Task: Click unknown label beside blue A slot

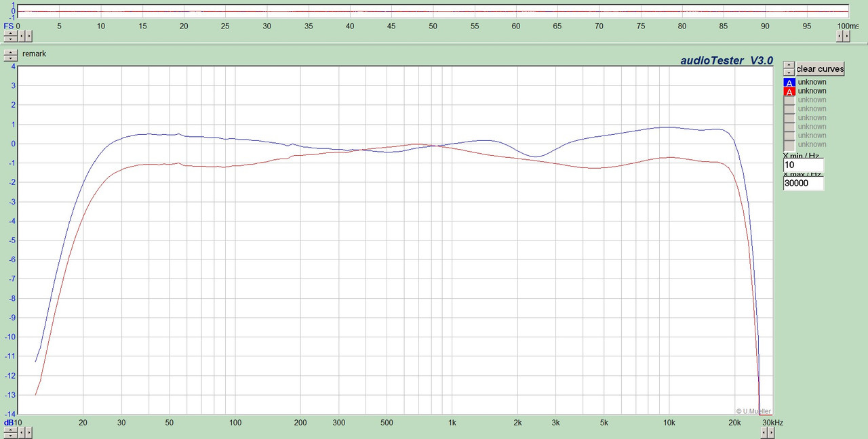Action: (812, 82)
